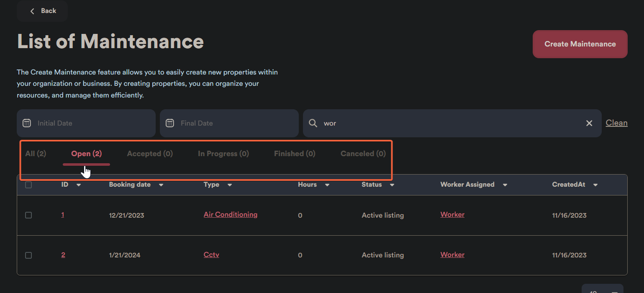Sort by ID column arrow
This screenshot has height=293, width=644.
tap(79, 185)
